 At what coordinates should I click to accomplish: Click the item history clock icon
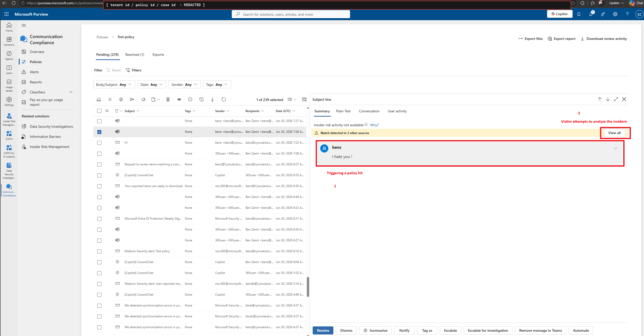[201, 99]
